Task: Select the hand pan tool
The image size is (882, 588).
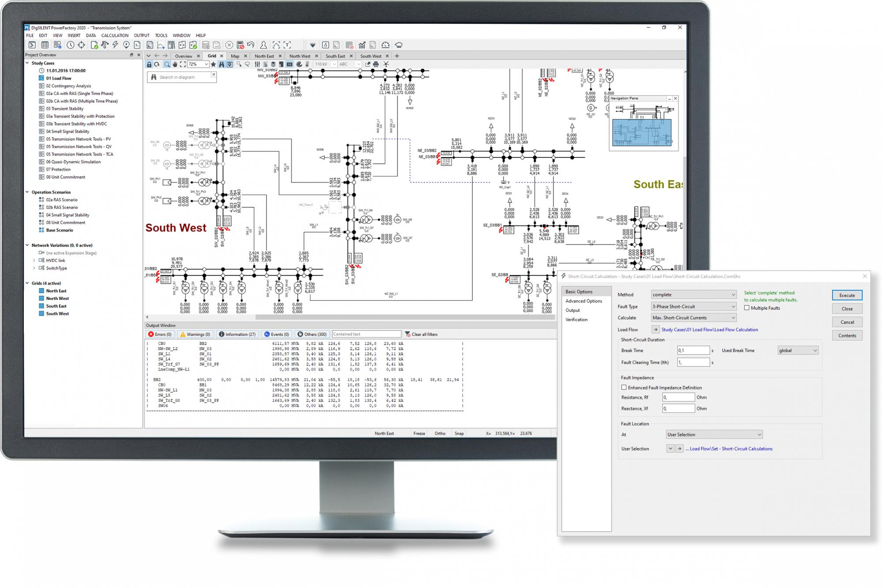Action: pos(175,64)
